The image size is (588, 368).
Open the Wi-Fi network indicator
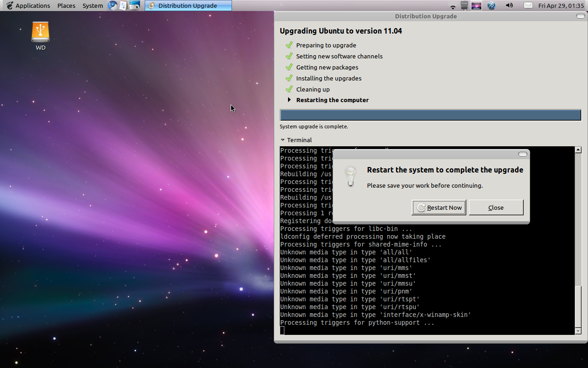pos(453,6)
